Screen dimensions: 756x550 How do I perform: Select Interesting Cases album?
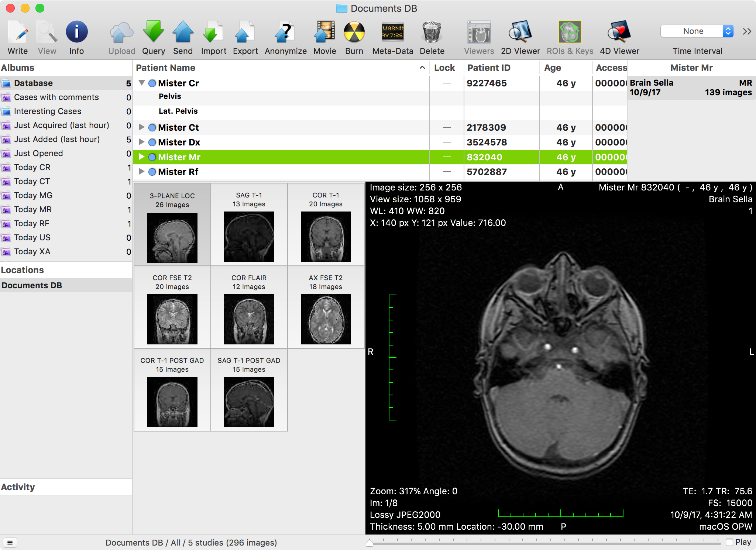(47, 111)
